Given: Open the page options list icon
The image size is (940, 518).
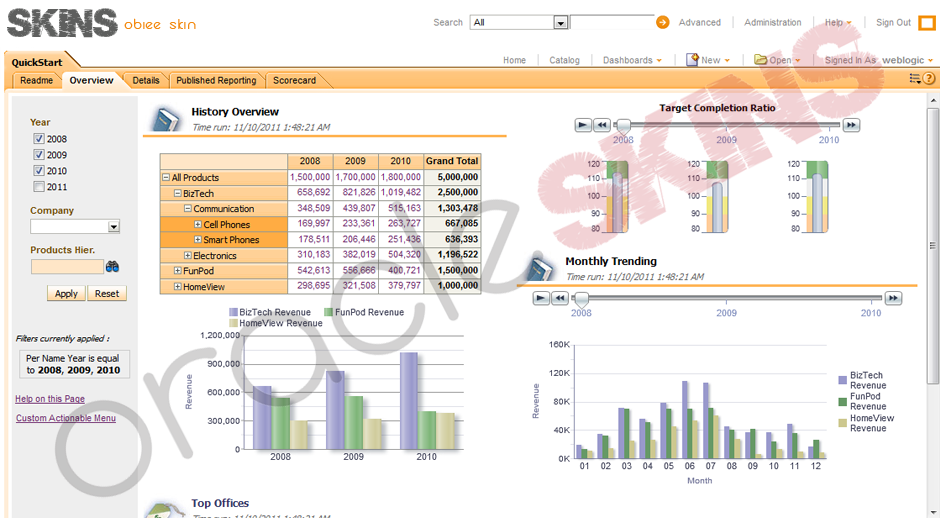Looking at the screenshot, I should tap(914, 79).
